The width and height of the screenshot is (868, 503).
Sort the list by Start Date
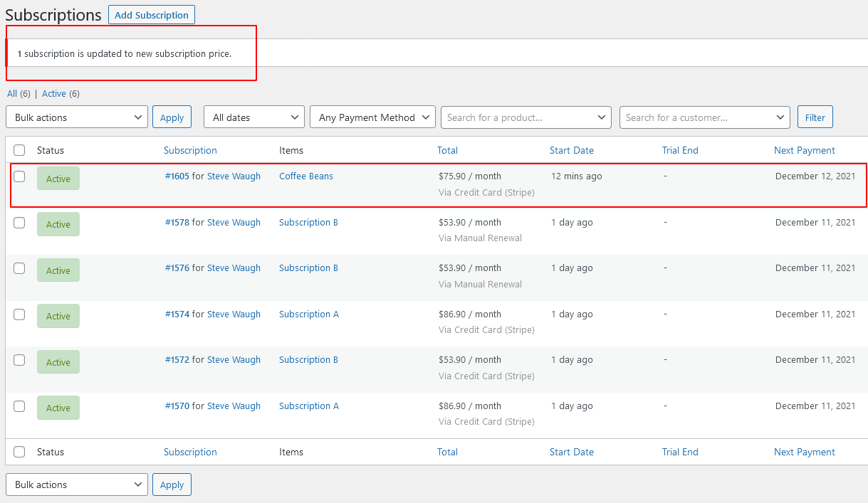click(x=571, y=150)
